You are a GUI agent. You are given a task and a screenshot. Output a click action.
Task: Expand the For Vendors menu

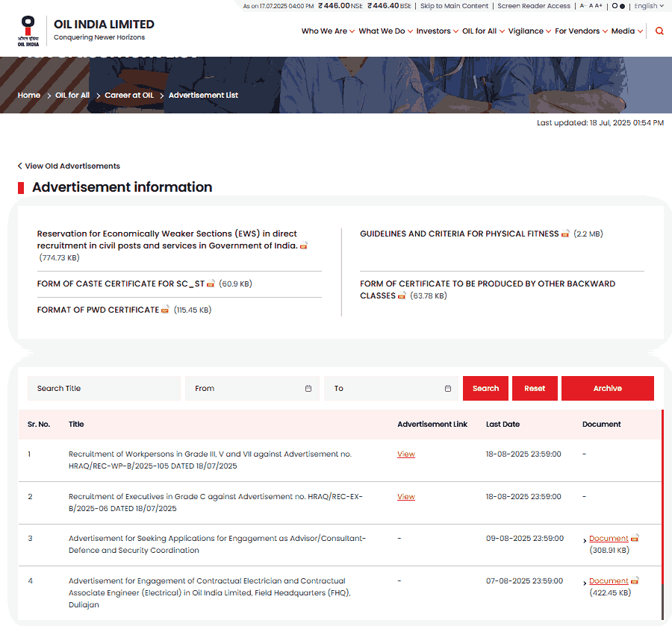click(x=581, y=31)
